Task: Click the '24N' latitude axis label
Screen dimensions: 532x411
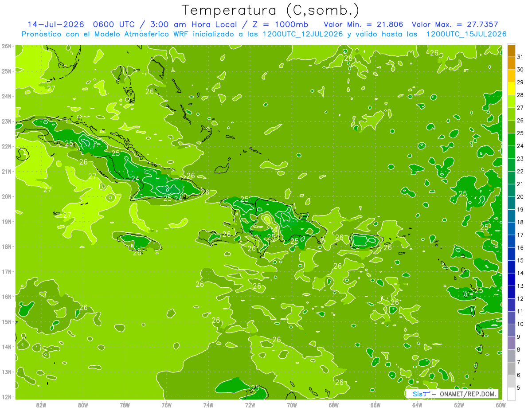Action: tap(7, 96)
